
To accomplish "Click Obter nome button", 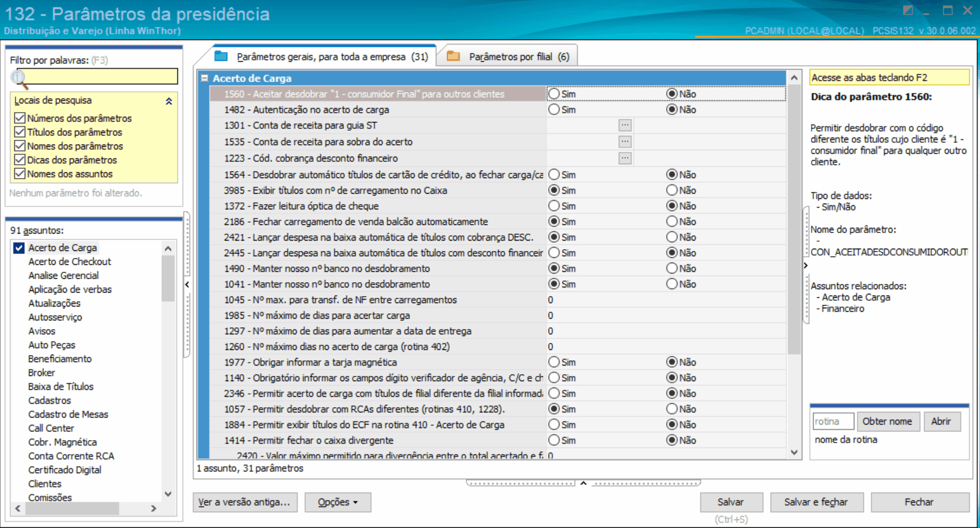I will [887, 422].
